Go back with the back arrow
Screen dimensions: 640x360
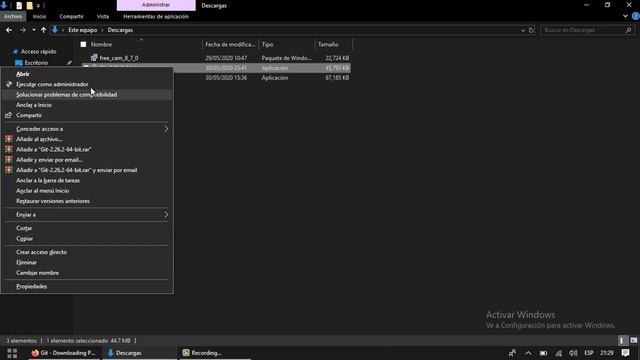click(9, 30)
